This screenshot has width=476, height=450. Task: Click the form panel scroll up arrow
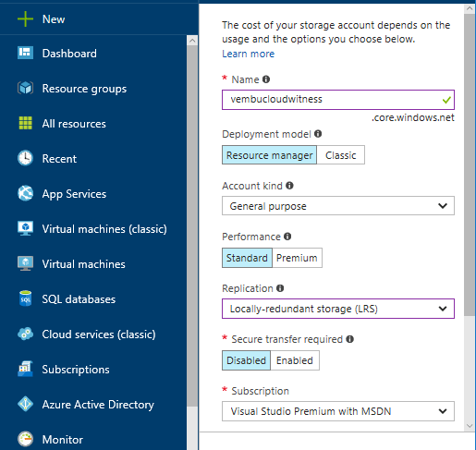coord(470,8)
